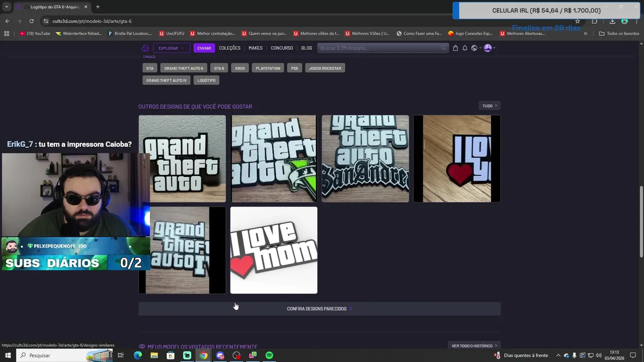The image size is (644, 362).
Task: Select the GTA tag
Action: click(150, 68)
